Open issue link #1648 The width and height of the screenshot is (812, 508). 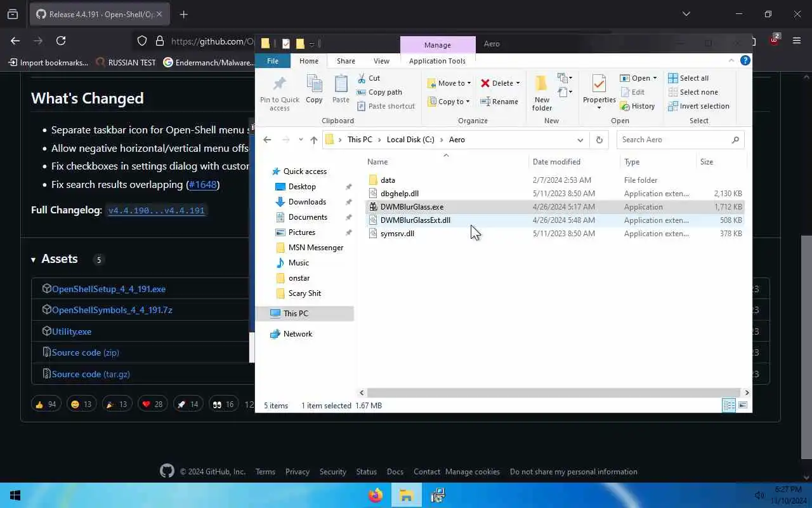203,185
